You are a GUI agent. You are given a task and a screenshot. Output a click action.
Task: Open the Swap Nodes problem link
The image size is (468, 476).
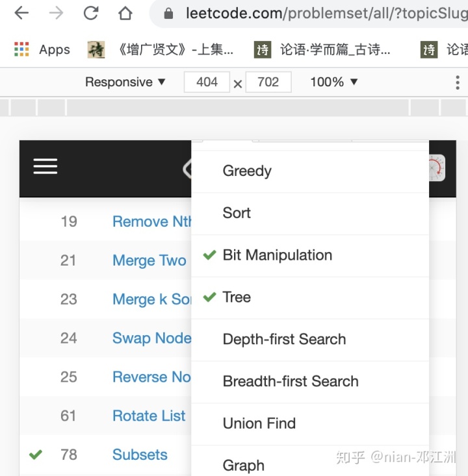click(152, 338)
